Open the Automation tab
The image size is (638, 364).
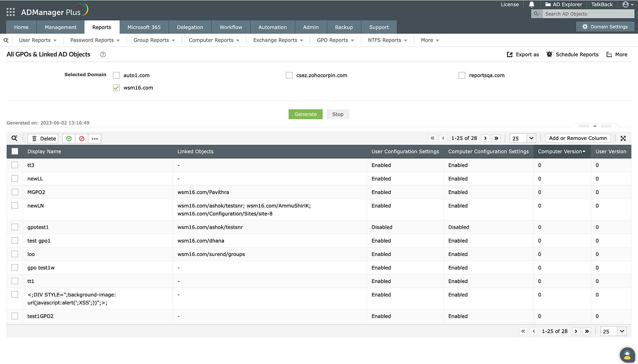pos(272,27)
